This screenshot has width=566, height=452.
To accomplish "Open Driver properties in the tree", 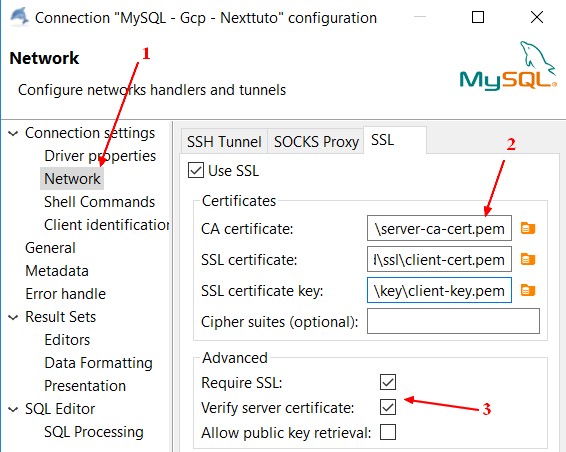I will tap(100, 156).
